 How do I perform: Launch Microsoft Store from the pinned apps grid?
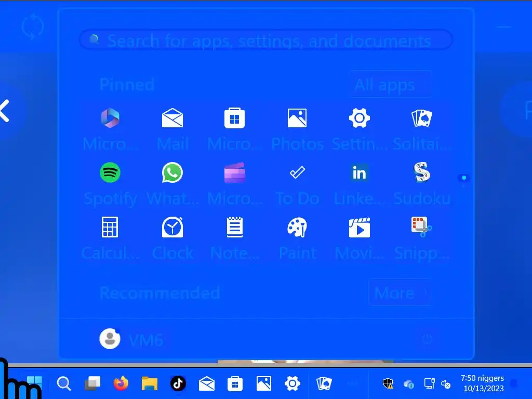[234, 118]
